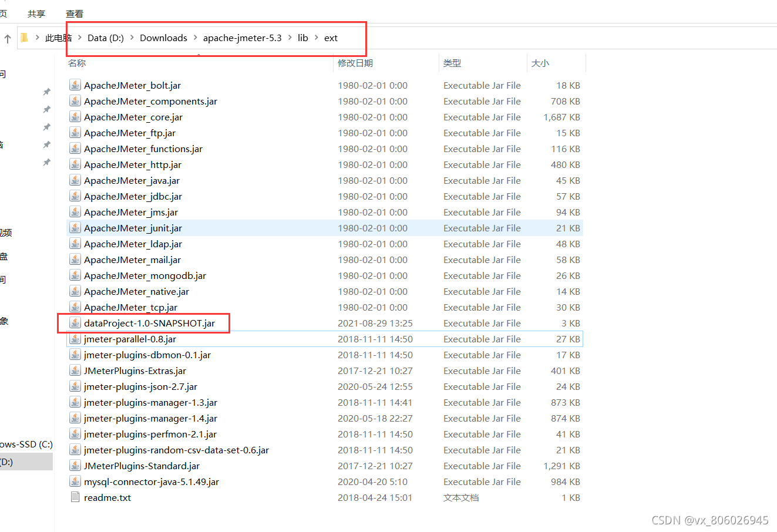Screen dimensions: 777x532
Task: Click the jar icon of ApacheJMeter_mail.jar
Action: 75,260
